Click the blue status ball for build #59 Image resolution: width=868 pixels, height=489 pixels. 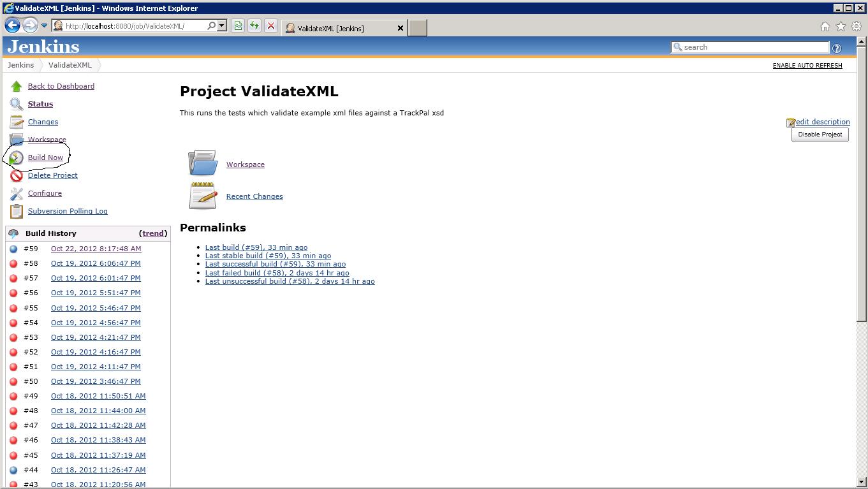(13, 249)
